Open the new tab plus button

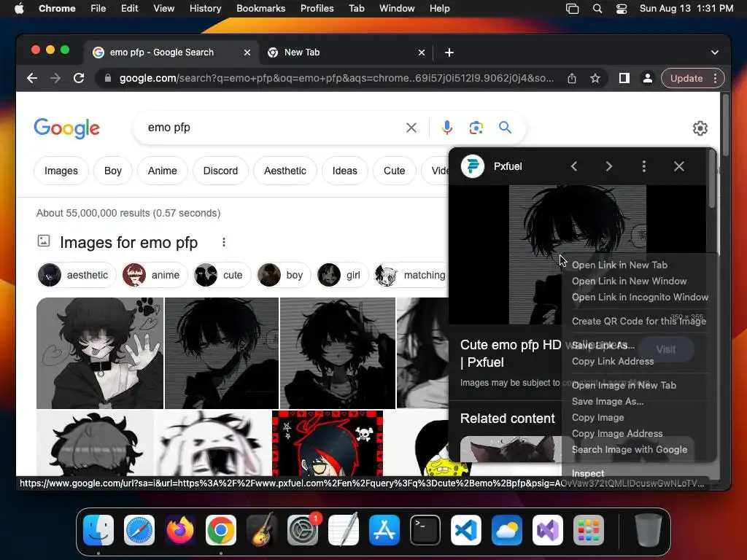(x=449, y=52)
